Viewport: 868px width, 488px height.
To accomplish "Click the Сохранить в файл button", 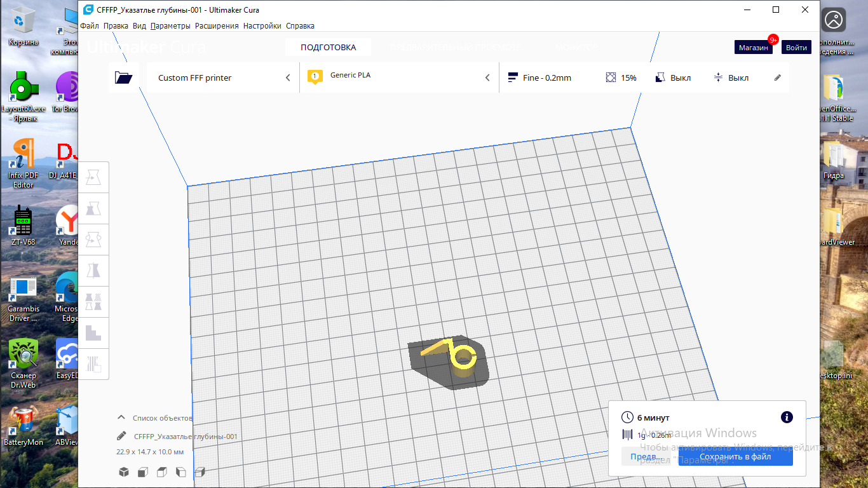I will (x=735, y=456).
